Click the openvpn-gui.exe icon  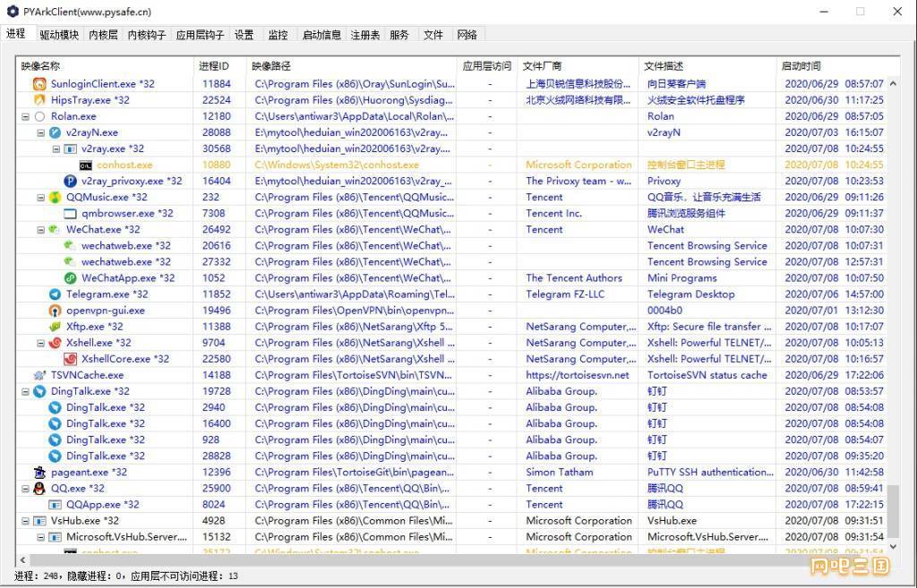(55, 311)
